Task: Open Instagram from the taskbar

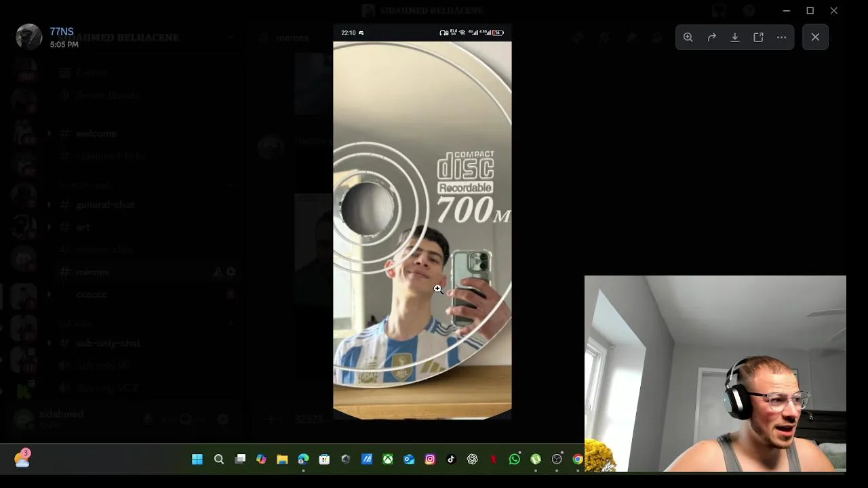Action: (430, 460)
